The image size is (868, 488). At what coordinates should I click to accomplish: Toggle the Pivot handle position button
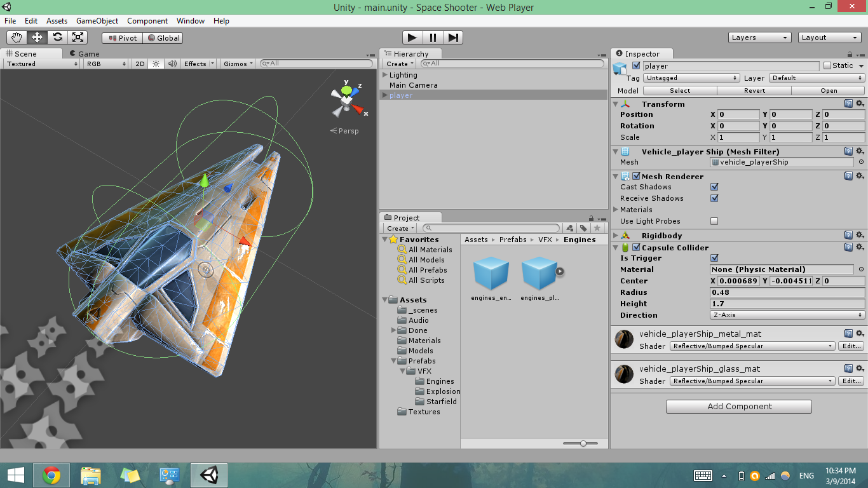[x=122, y=38]
